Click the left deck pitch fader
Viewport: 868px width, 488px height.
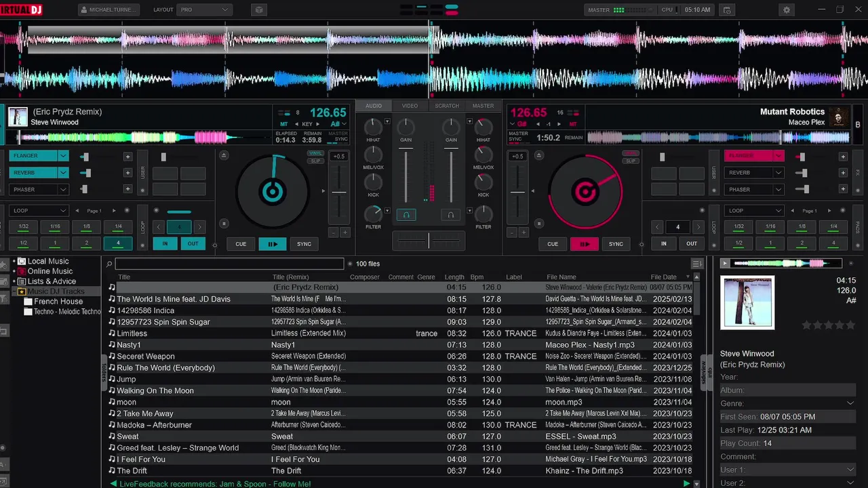coord(338,192)
